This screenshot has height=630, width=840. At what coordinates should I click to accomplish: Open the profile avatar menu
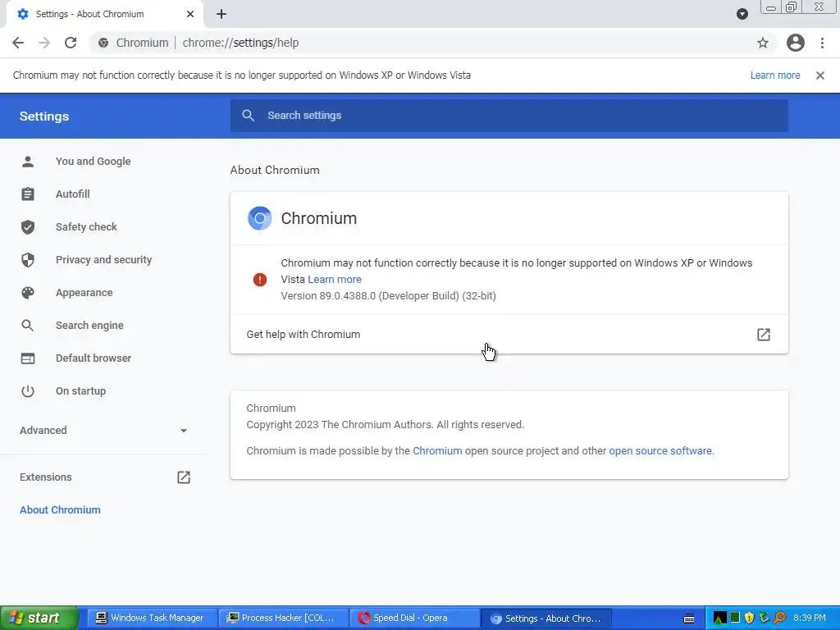pyautogui.click(x=796, y=43)
